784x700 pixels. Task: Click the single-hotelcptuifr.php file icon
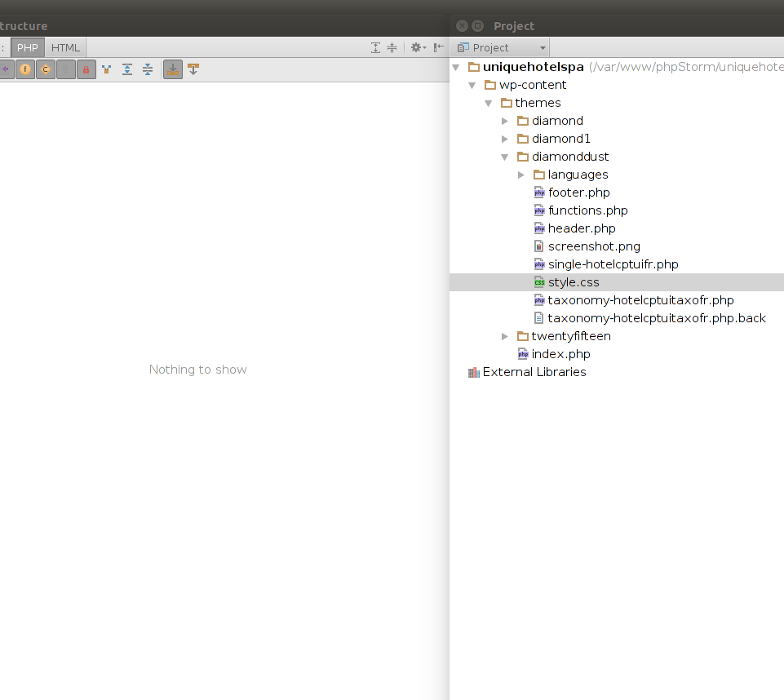click(x=539, y=264)
